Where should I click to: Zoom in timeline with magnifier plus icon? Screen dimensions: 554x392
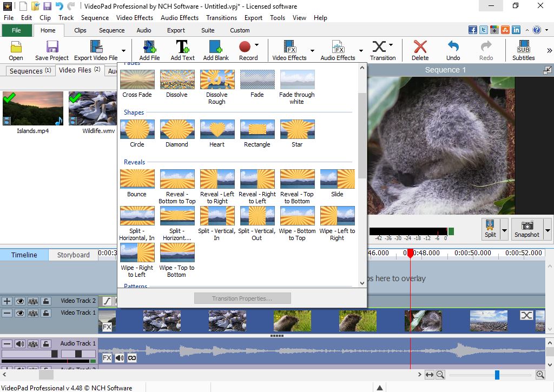click(540, 375)
